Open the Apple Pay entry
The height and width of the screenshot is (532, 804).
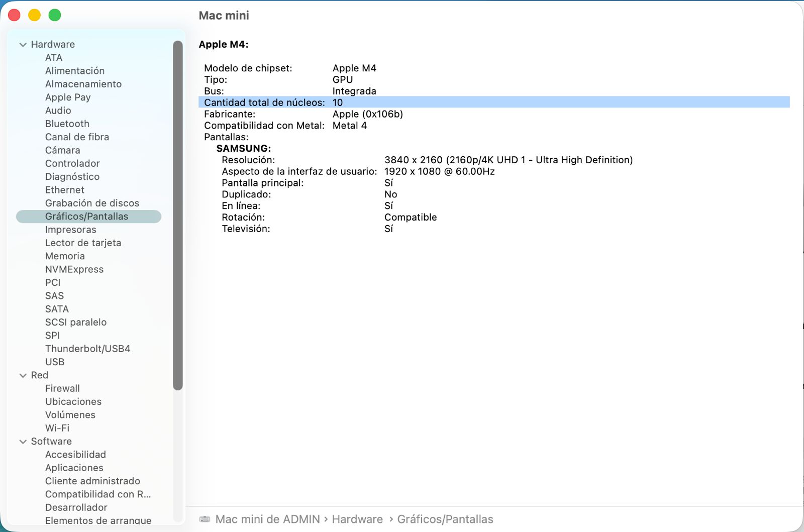(x=68, y=97)
